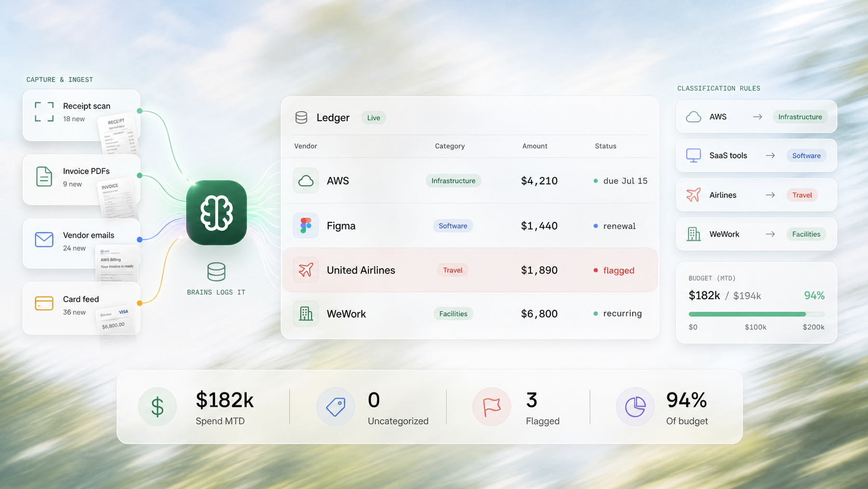Click the Invoice PDFs document icon
Image resolution: width=868 pixels, height=489 pixels.
44,177
